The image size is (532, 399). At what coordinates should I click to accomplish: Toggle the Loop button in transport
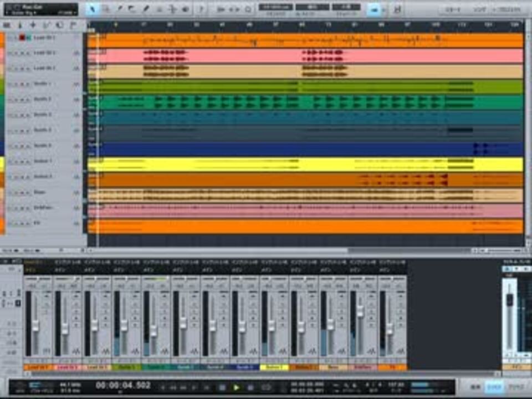coord(267,387)
